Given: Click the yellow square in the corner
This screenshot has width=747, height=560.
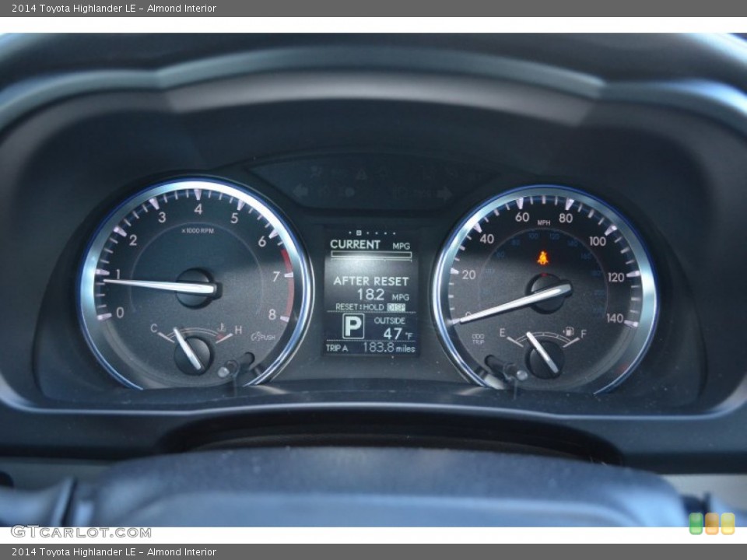Looking at the screenshot, I should point(728,523).
